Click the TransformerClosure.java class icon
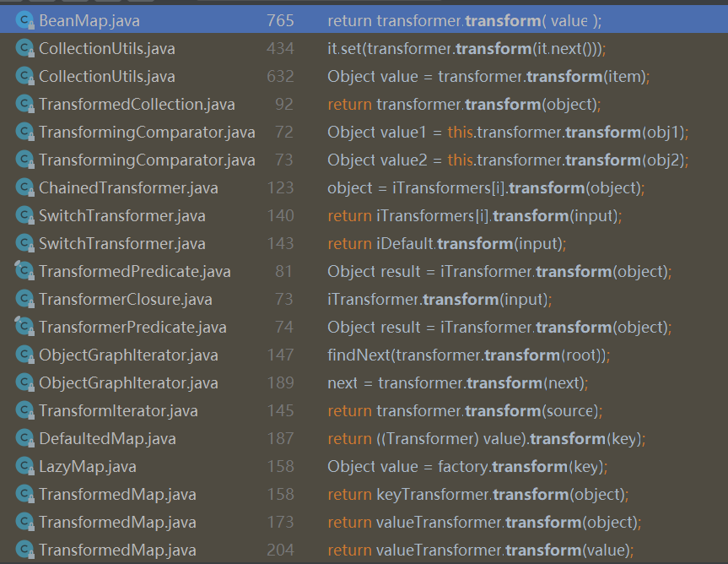728x564 pixels. 24,300
